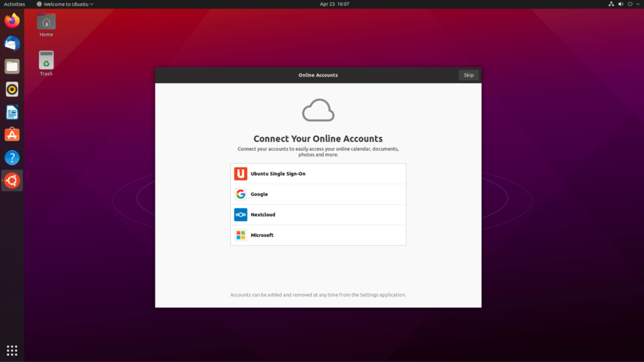Open volume icon in top bar

[621, 4]
